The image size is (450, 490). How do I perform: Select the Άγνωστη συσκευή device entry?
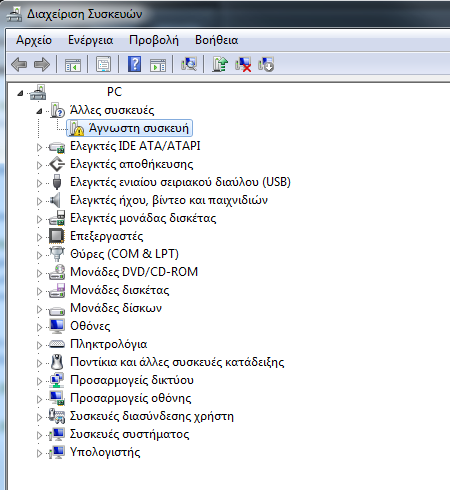(x=129, y=128)
